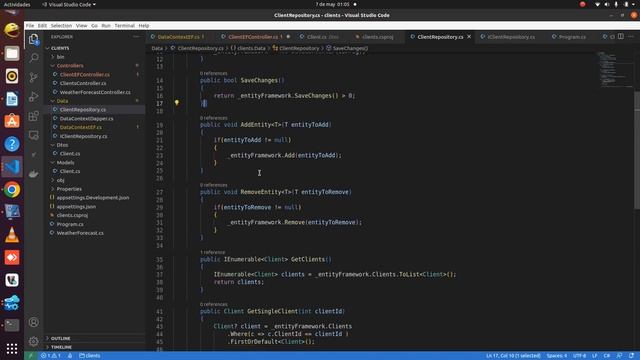This screenshot has height=360, width=640.
Task: Switch to the ClientEFController.cs tab
Action: (x=253, y=37)
